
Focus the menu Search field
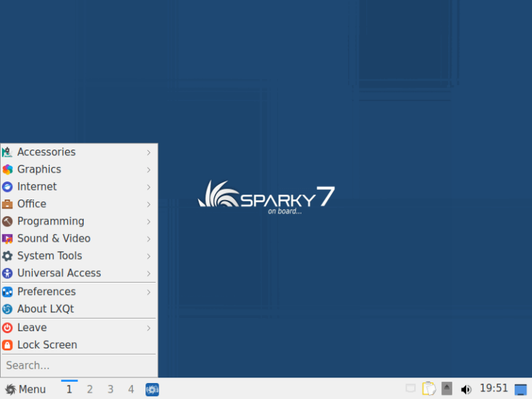[79, 366]
